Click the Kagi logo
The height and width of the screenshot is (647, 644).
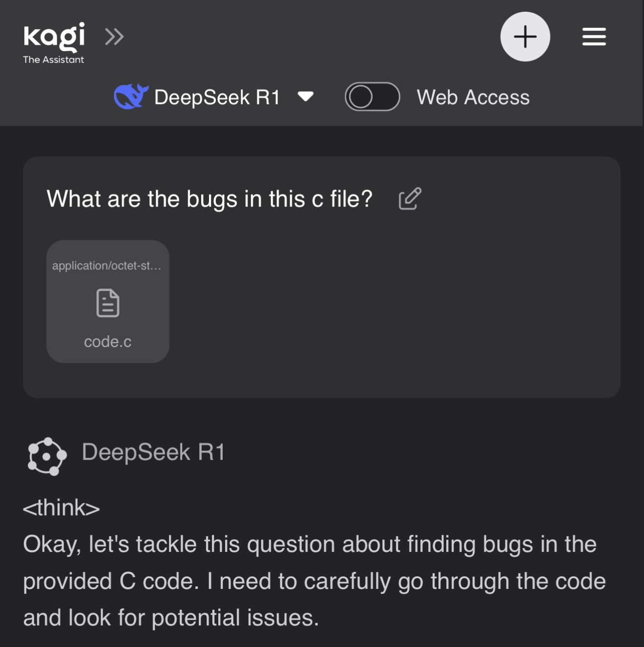54,37
